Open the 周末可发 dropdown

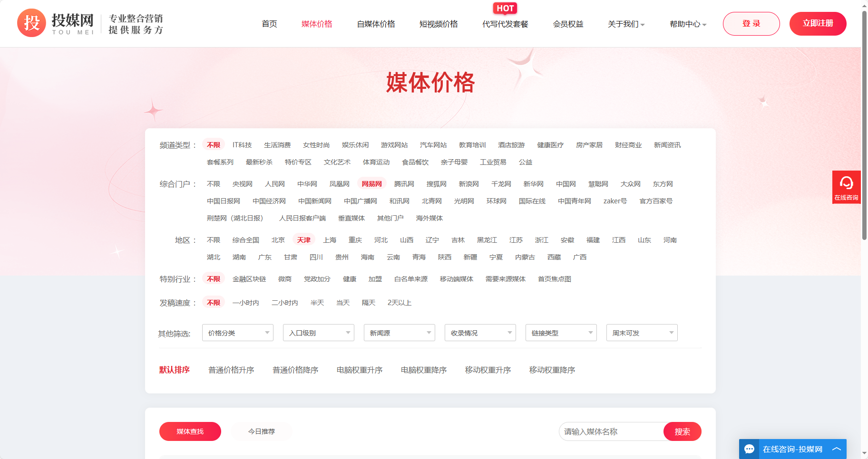pos(642,333)
